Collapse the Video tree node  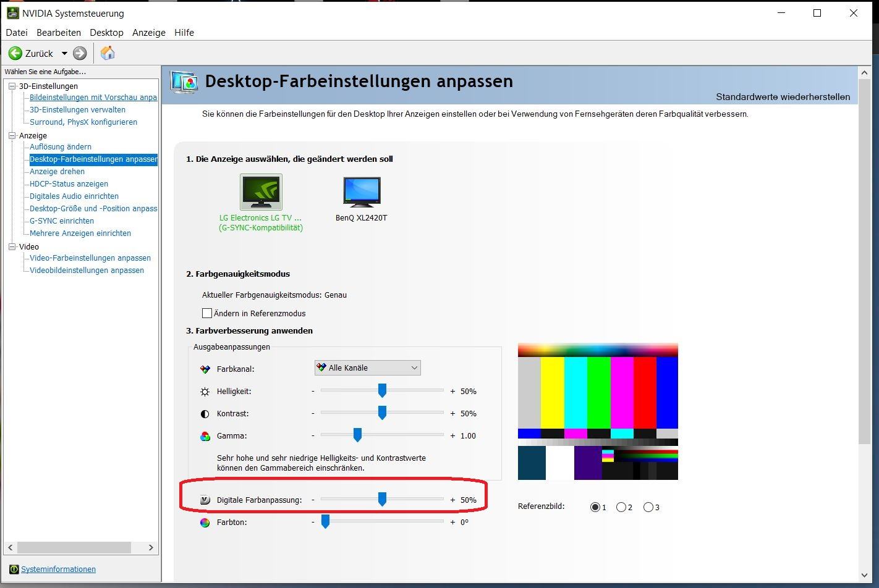click(x=12, y=246)
